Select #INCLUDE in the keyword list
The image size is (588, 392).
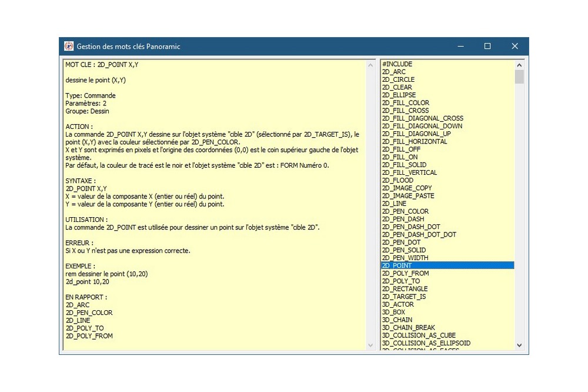pos(447,64)
